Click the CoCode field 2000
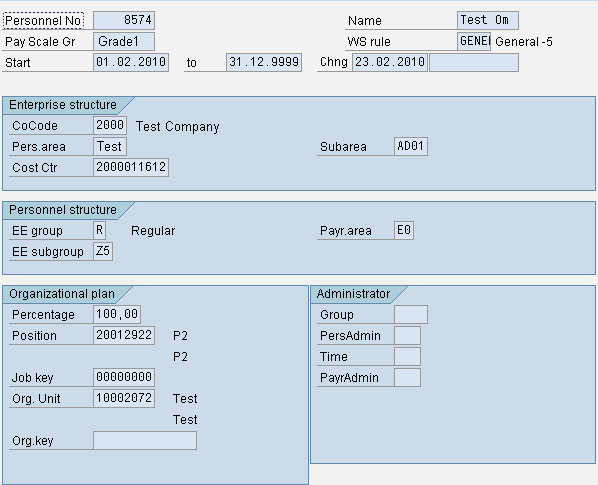The width and height of the screenshot is (598, 485). tap(110, 125)
